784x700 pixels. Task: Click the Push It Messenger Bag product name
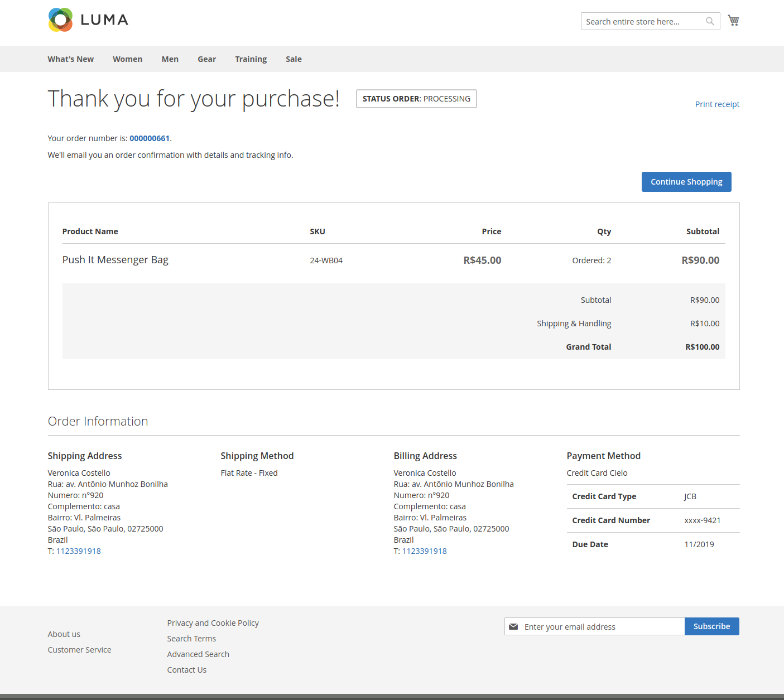(116, 260)
